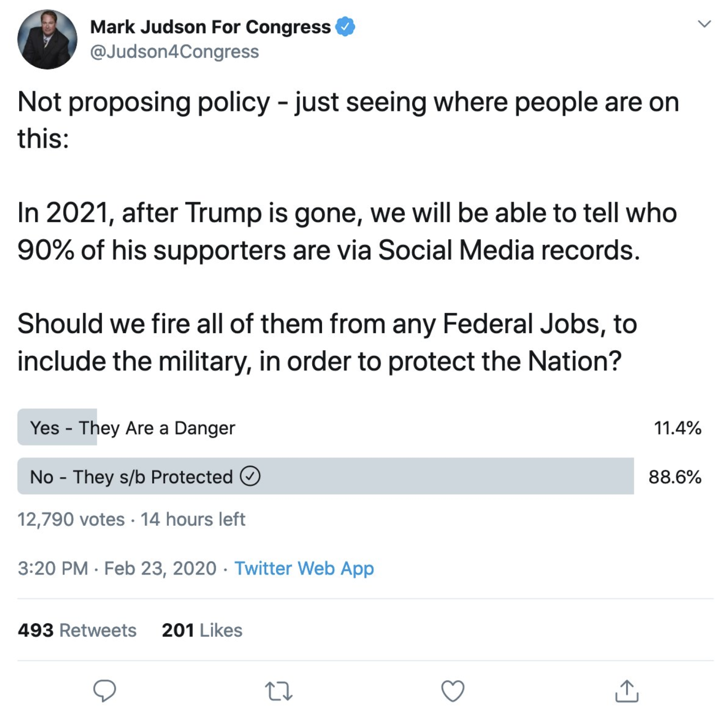View the 201 Likes list
The image size is (728, 718).
coord(202,630)
